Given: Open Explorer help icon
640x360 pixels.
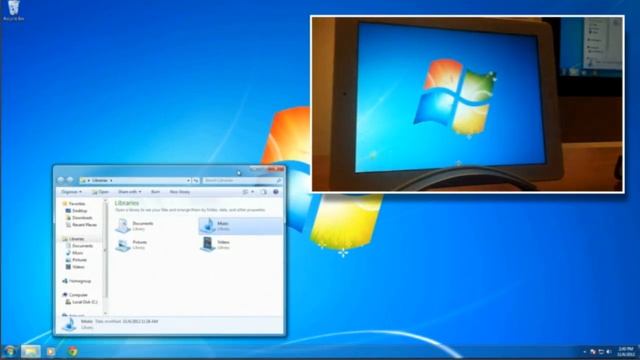Looking at the screenshot, I should pos(276,192).
